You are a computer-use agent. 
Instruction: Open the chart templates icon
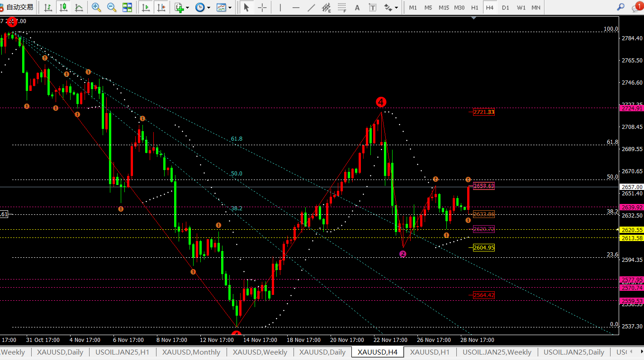point(221,7)
